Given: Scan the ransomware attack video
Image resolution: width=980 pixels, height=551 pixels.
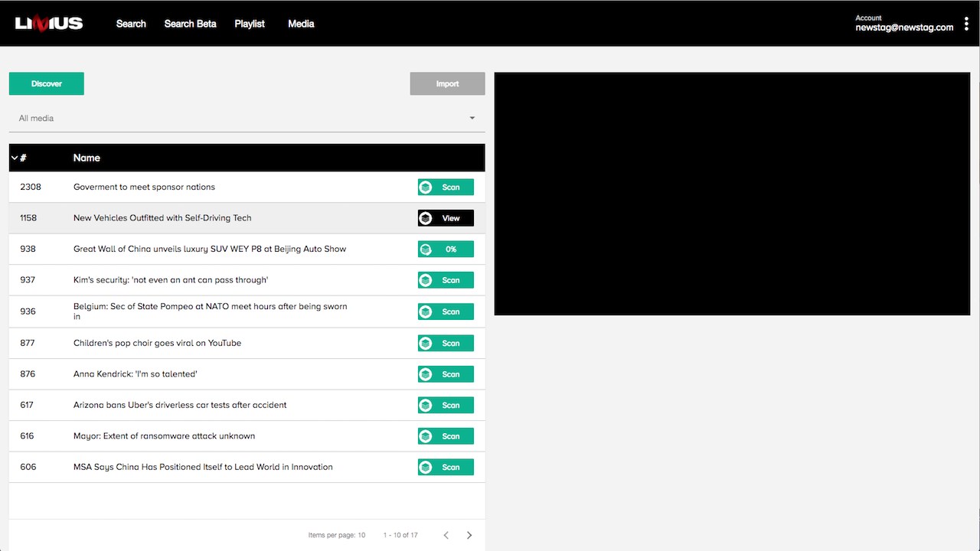Looking at the screenshot, I should pos(446,436).
